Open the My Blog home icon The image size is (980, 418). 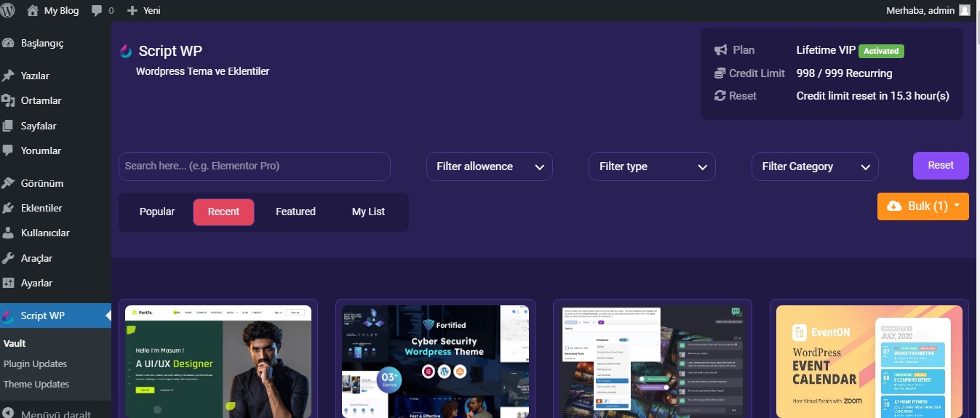tap(33, 10)
